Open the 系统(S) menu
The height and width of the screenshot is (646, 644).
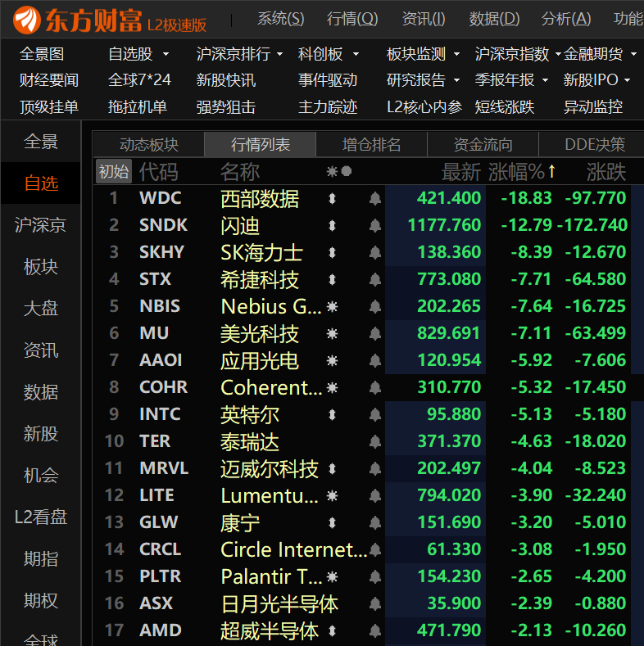281,19
